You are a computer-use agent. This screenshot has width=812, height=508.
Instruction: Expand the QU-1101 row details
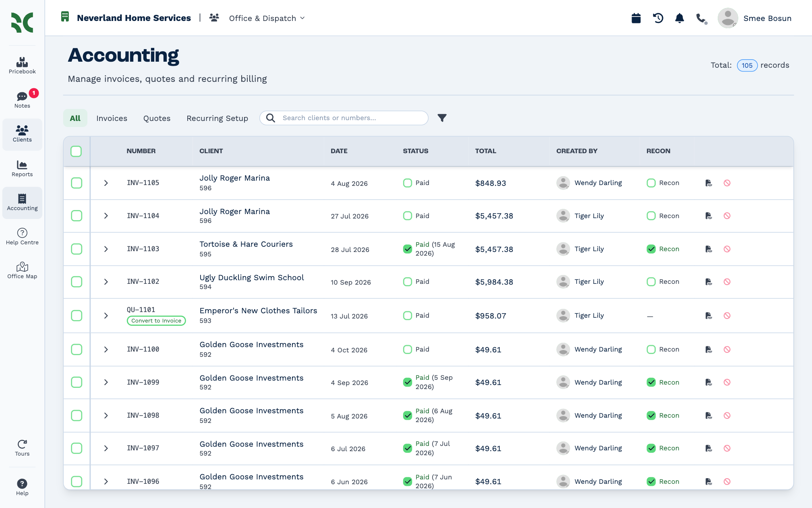pyautogui.click(x=106, y=316)
